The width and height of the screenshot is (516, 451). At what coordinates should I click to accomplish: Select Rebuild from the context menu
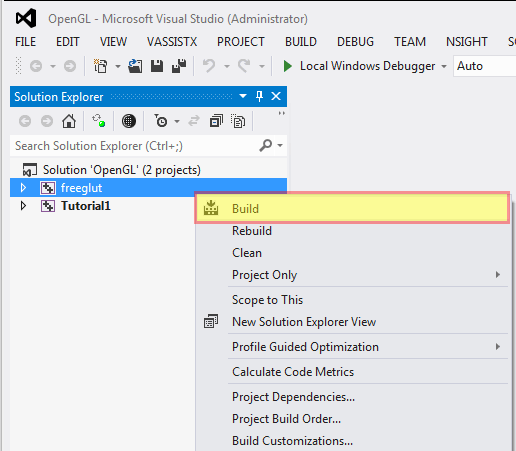pos(353,231)
